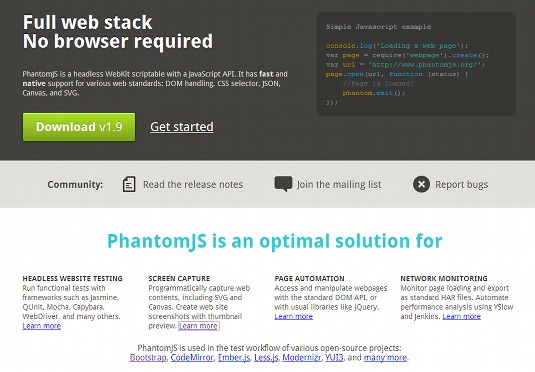Follow the Report bugs text link
This screenshot has height=372, width=535.
coord(462,185)
